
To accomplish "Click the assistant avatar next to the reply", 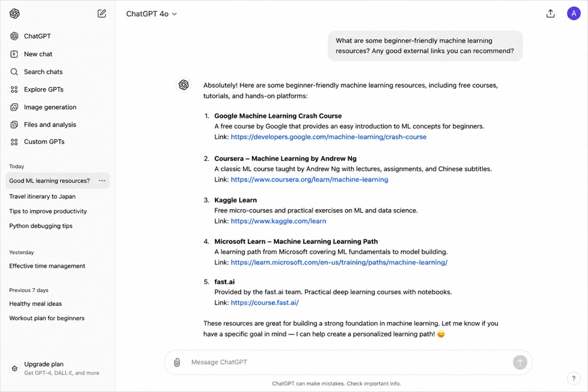I will click(184, 85).
